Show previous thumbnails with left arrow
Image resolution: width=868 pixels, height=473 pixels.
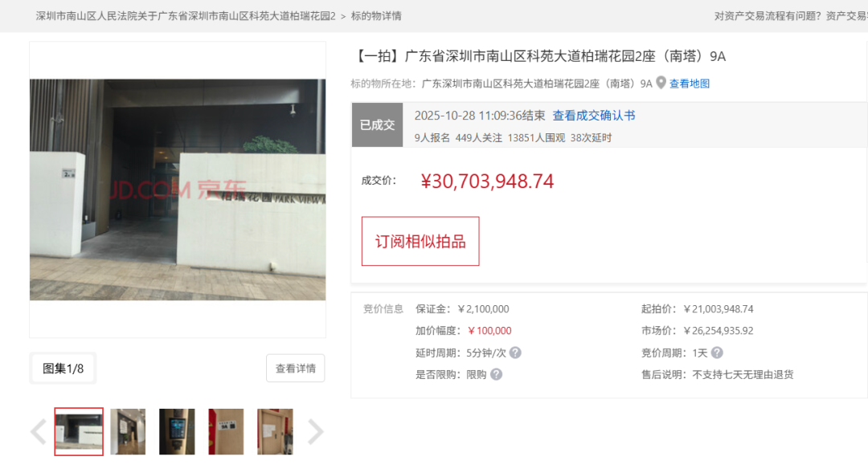coord(39,431)
